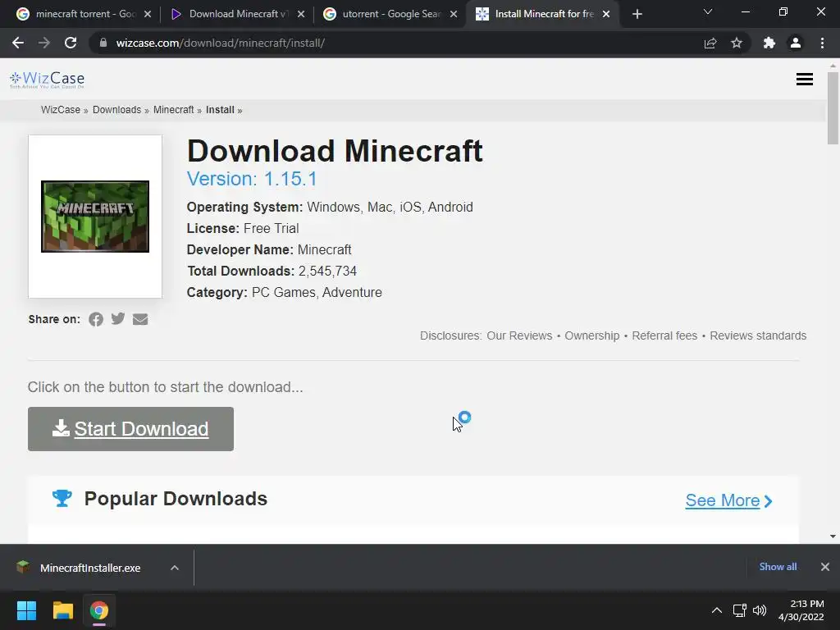Show hidden system tray icons
840x630 pixels.
[x=717, y=610]
